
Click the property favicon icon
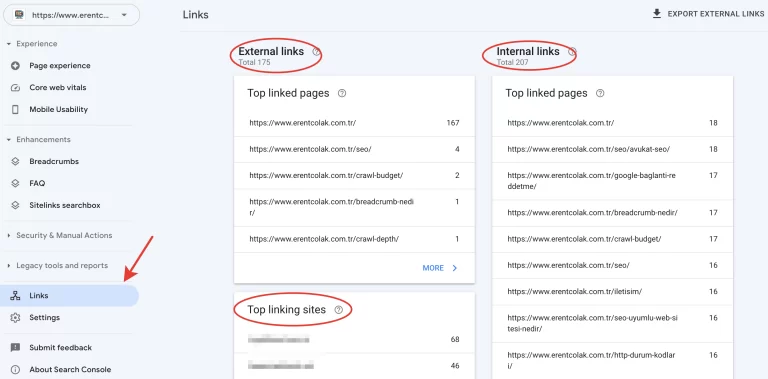19,15
